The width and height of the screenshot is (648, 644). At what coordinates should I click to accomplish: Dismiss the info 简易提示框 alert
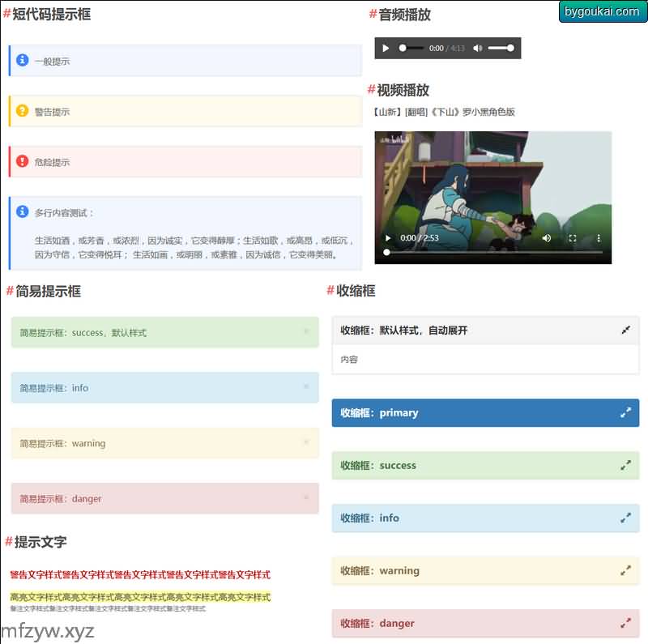click(x=305, y=386)
